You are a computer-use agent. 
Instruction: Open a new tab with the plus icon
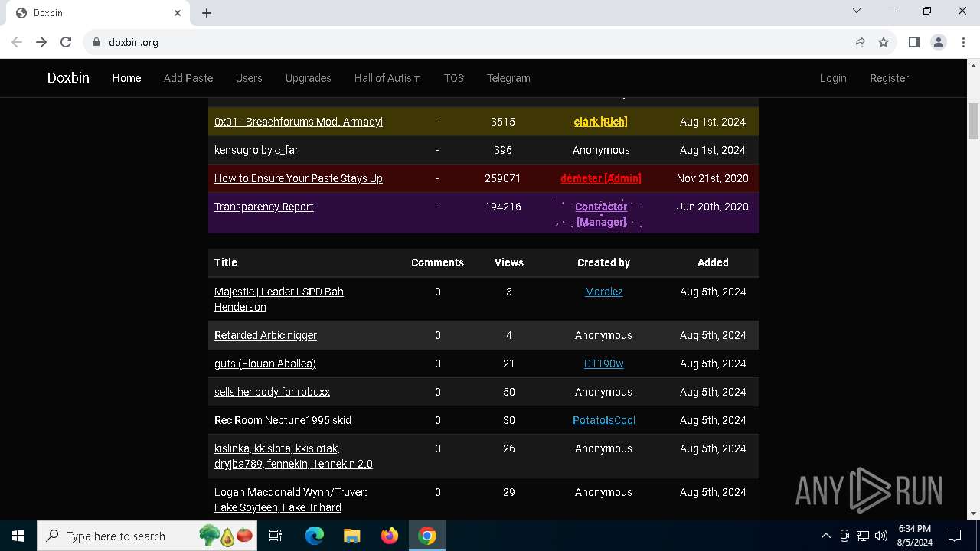point(207,13)
